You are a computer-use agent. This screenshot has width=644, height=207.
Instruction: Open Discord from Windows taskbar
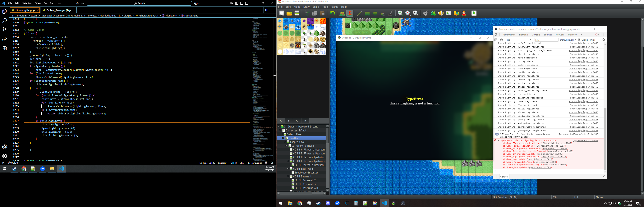(328, 203)
